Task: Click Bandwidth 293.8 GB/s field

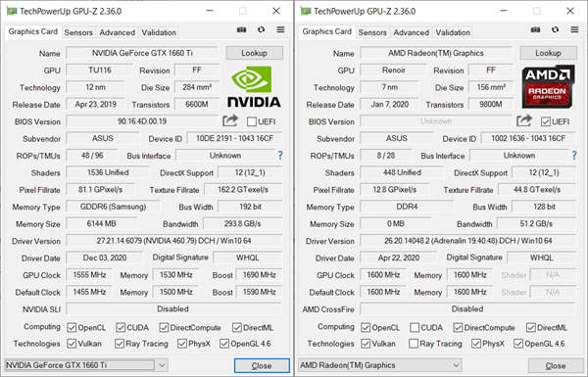Action: 243,223
